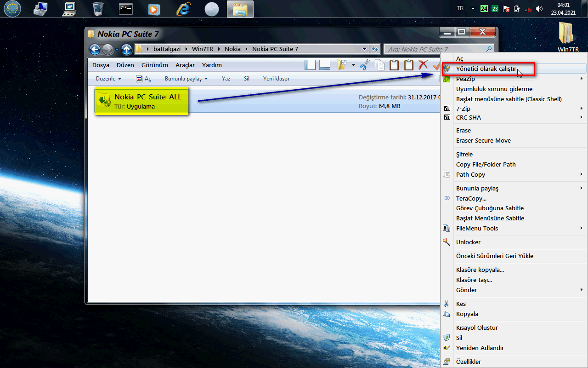Click the Show Desktop strip at taskbar edge
588x368 pixels.
tap(585, 9)
